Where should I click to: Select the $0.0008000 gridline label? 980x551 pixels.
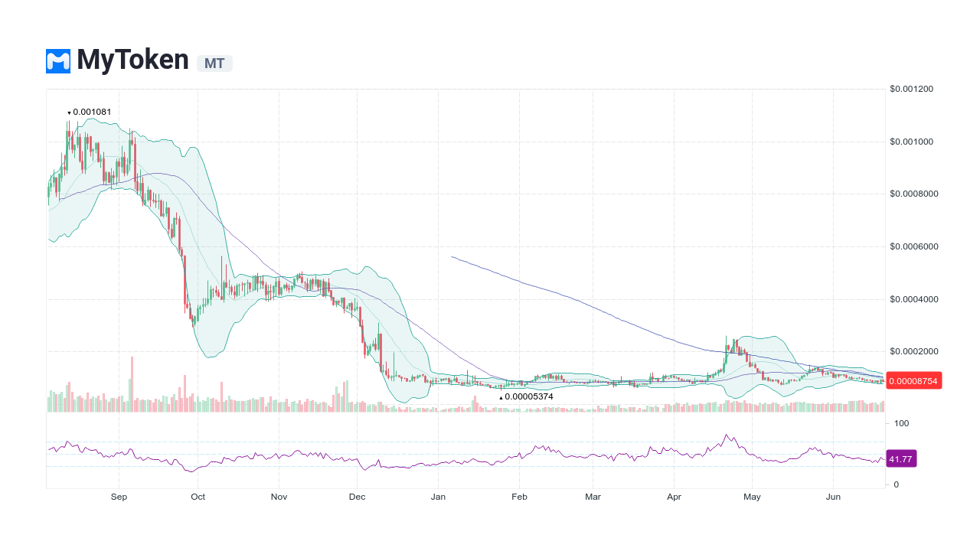[913, 194]
